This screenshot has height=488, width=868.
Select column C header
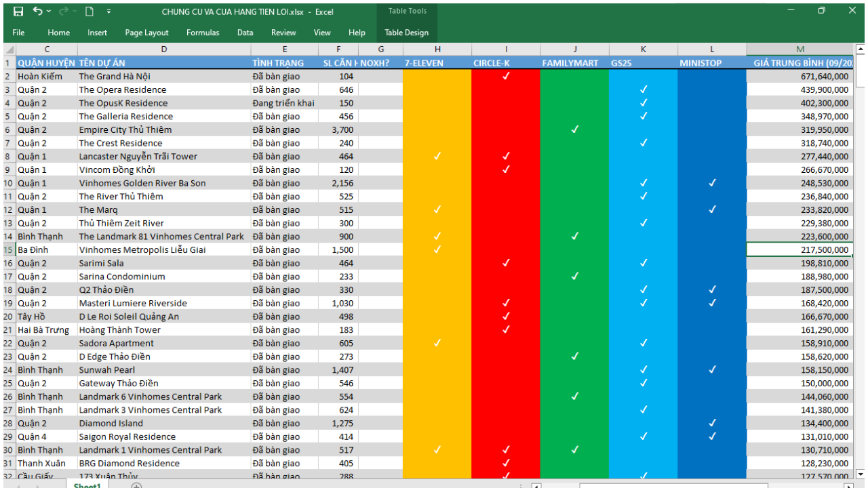[x=47, y=49]
